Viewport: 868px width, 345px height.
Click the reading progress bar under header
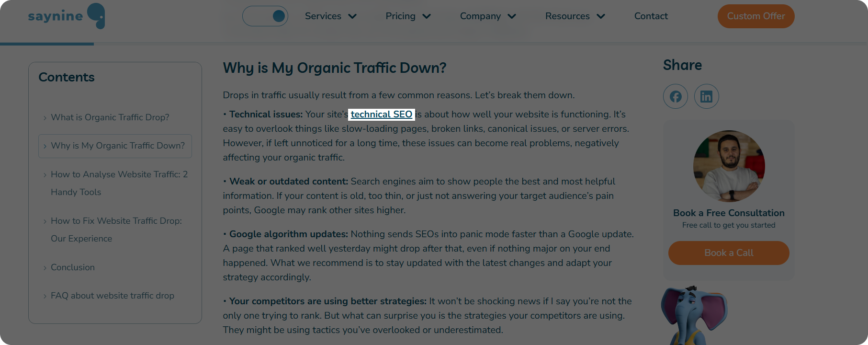click(x=434, y=44)
